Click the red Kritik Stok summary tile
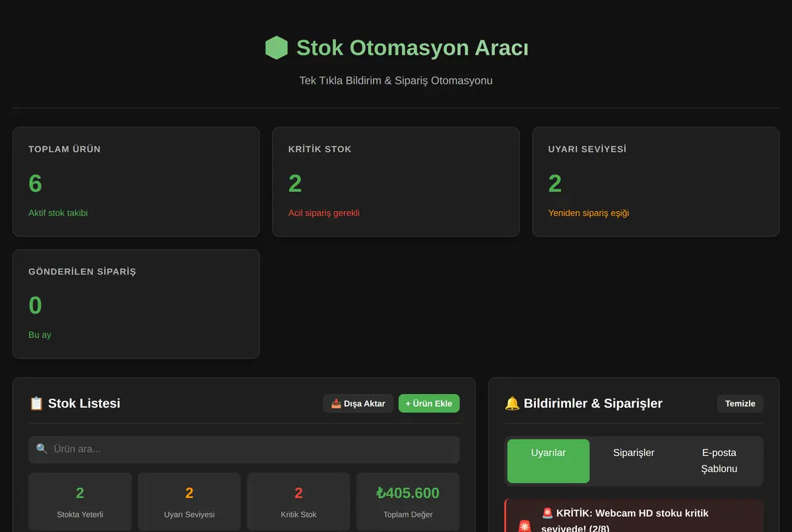 (298, 502)
